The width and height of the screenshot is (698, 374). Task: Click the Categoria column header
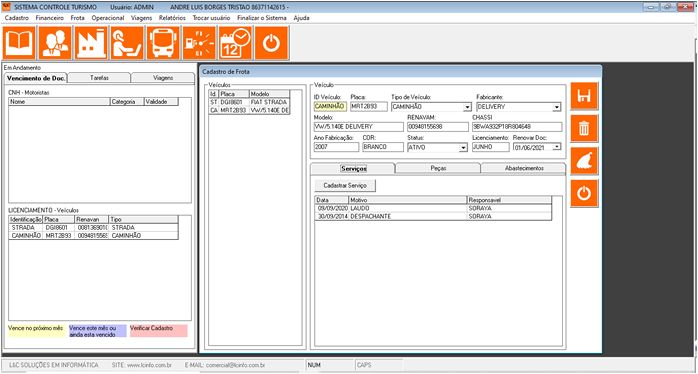127,102
